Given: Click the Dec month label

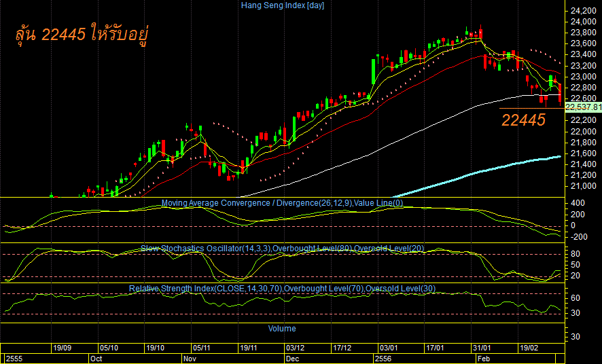Looking at the screenshot, I should (293, 359).
